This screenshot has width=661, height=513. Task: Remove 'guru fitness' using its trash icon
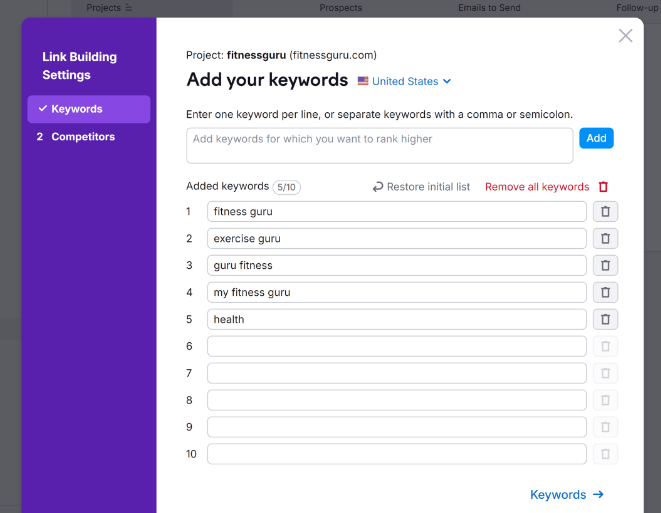(605, 266)
